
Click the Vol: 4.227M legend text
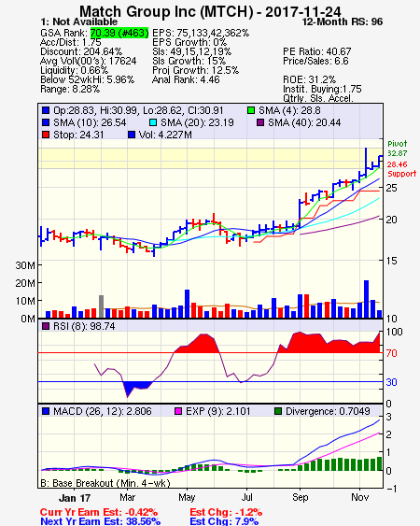pyautogui.click(x=165, y=135)
